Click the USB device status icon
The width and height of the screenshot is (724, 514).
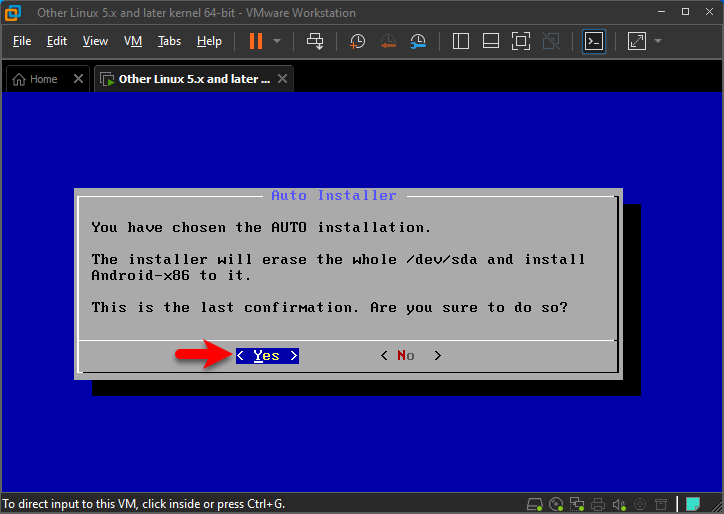640,504
